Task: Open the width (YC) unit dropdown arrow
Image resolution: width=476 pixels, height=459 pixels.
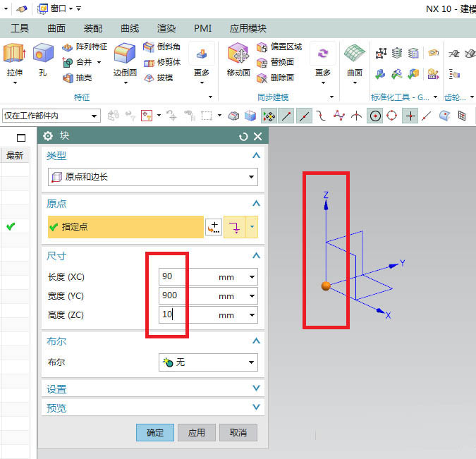Action: (x=252, y=295)
